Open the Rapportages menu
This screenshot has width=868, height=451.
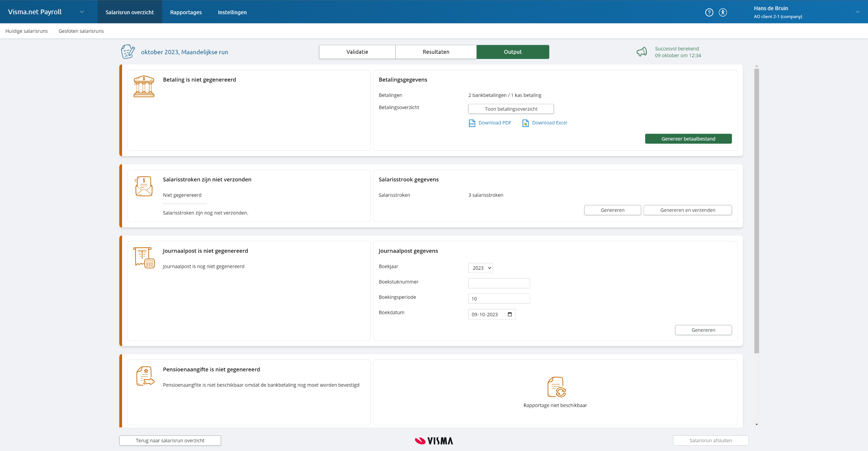pos(186,12)
